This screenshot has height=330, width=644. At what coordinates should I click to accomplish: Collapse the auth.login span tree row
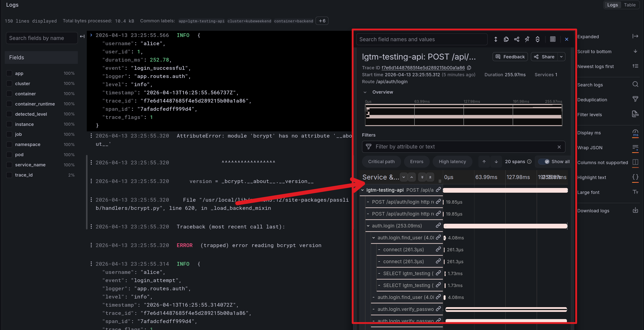368,226
